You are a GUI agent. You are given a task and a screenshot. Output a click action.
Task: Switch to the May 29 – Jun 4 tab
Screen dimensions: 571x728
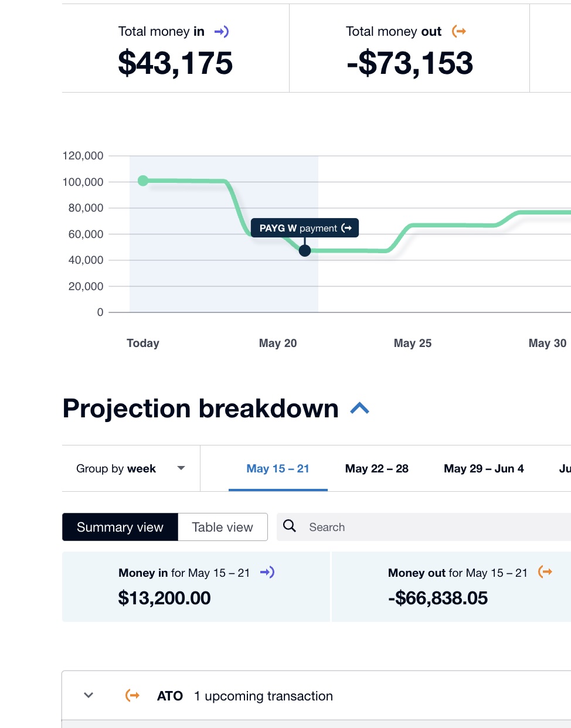[x=484, y=468]
